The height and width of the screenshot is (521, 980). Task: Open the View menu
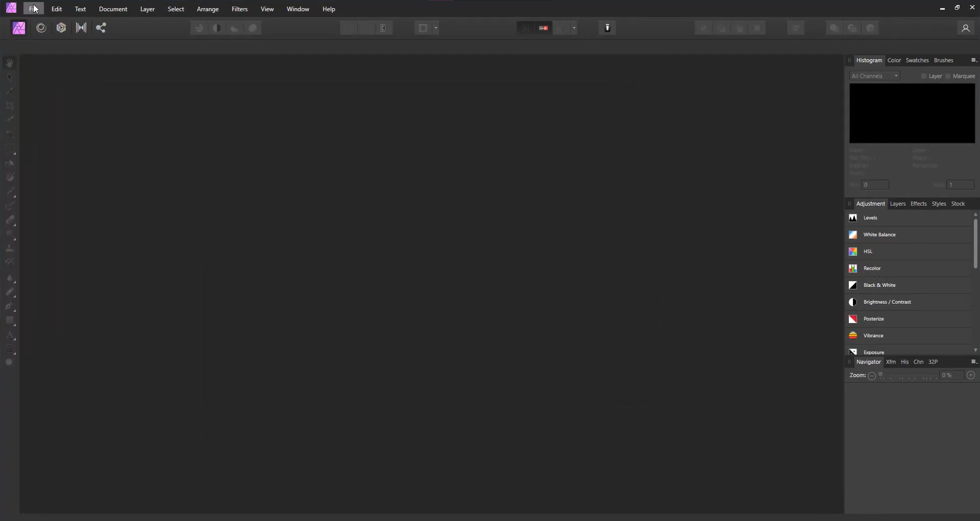(267, 9)
